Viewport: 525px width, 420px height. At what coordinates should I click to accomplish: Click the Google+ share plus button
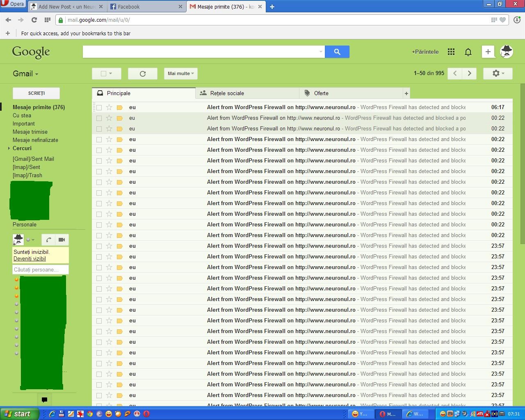coord(488,52)
